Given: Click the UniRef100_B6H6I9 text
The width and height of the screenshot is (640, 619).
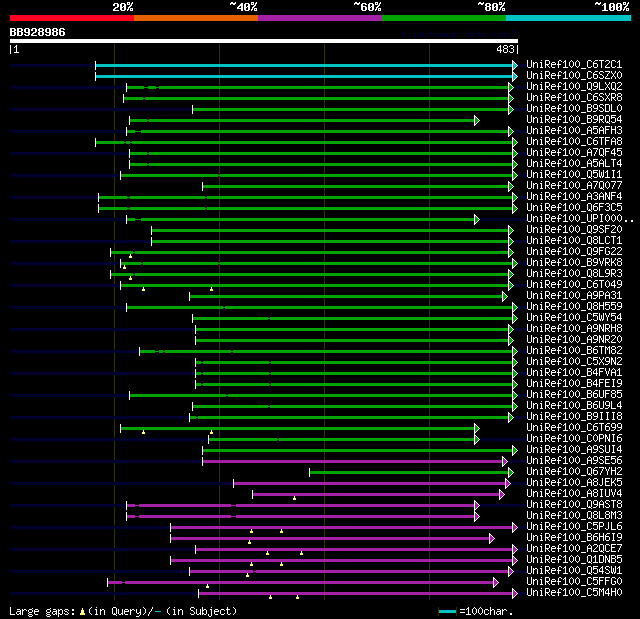Looking at the screenshot, I should coord(574,538).
